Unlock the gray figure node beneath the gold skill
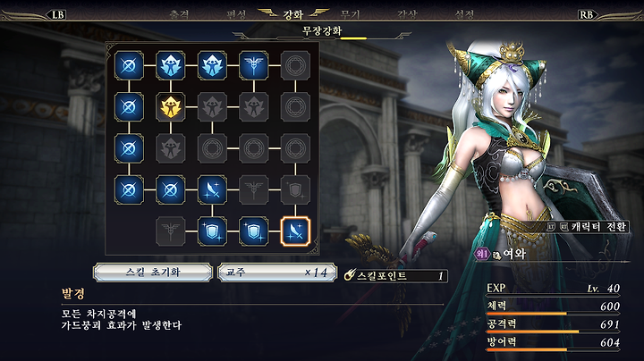Image resolution: width=644 pixels, height=361 pixels. click(x=171, y=148)
